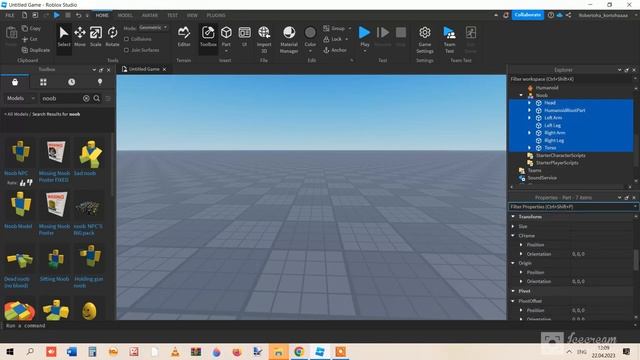Screen dimensions: 640x360
Task: Open the Toolbox Inventory grid tab
Action: [43, 82]
